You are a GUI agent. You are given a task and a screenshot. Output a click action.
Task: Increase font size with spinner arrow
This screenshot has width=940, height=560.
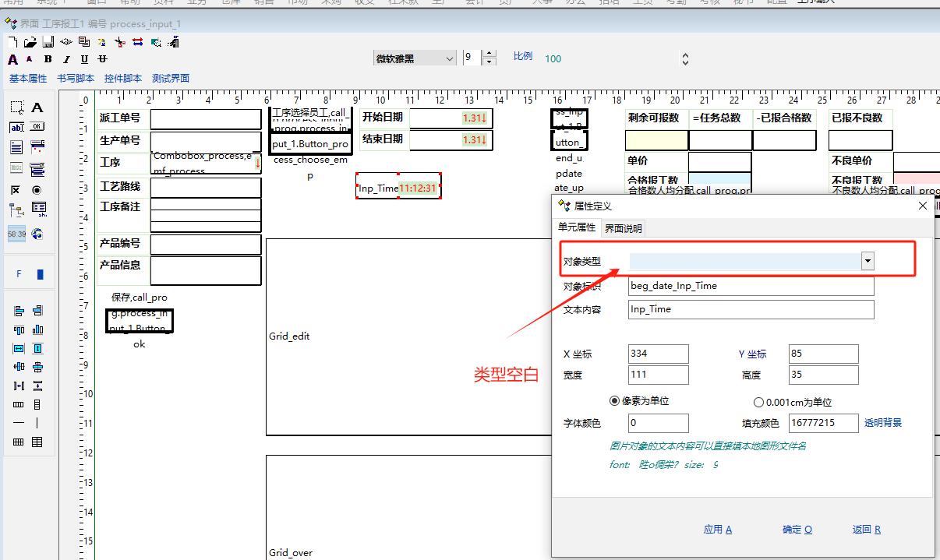tap(489, 54)
